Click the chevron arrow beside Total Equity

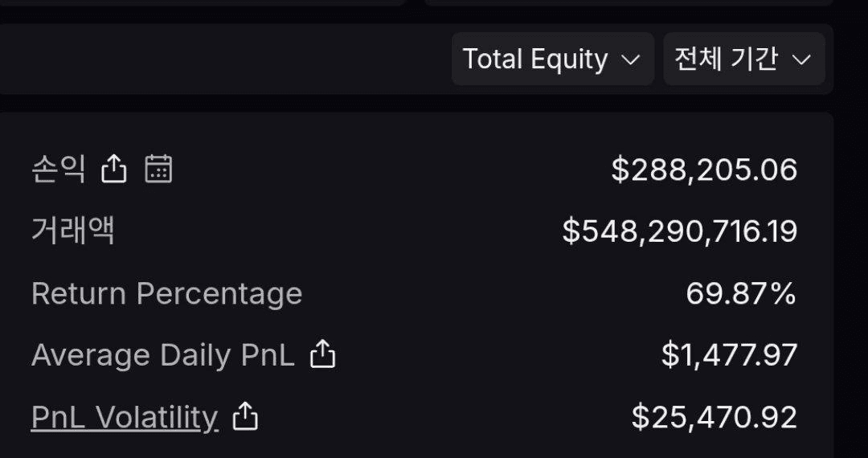pos(631,59)
